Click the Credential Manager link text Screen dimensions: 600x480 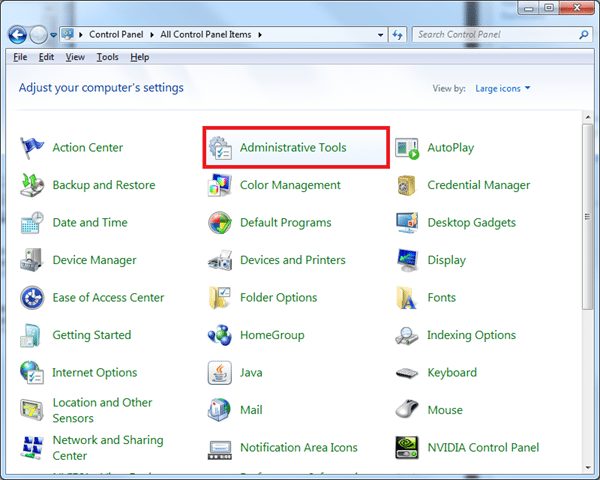(x=479, y=185)
